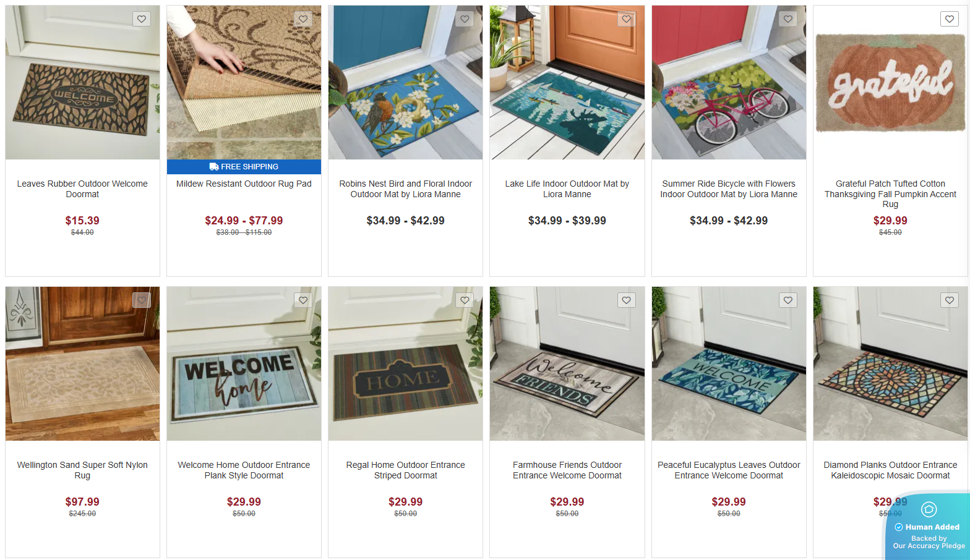
Task: Open the Mildew Resistant Outdoor Rug Pad link
Action: pyautogui.click(x=244, y=184)
